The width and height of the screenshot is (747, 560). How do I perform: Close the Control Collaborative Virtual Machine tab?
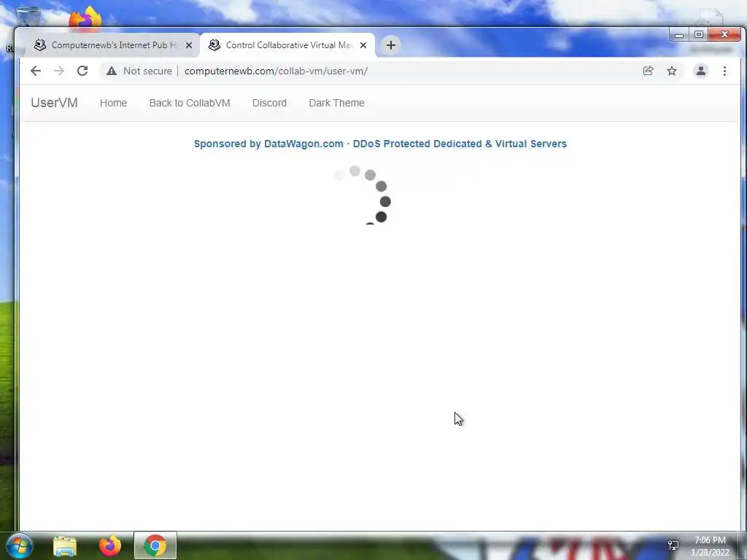click(363, 45)
